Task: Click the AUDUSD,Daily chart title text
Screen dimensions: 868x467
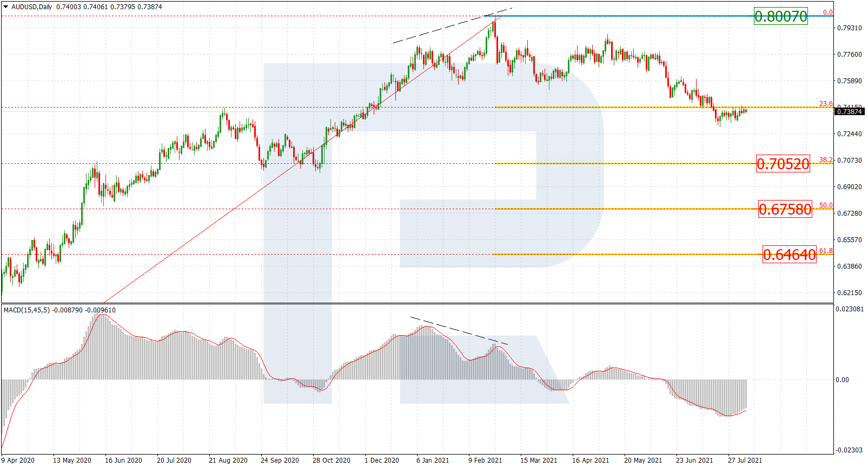Action: pyautogui.click(x=32, y=7)
